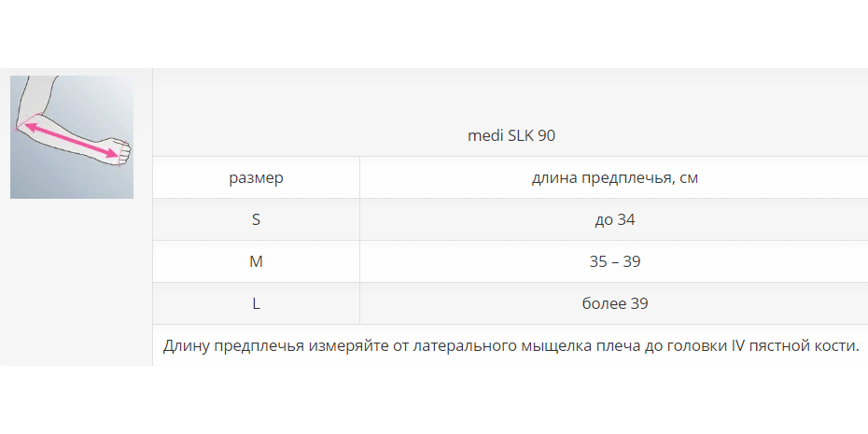868x434 pixels.
Task: Click the pink arrowhead near the knuckles
Action: pyautogui.click(x=113, y=154)
